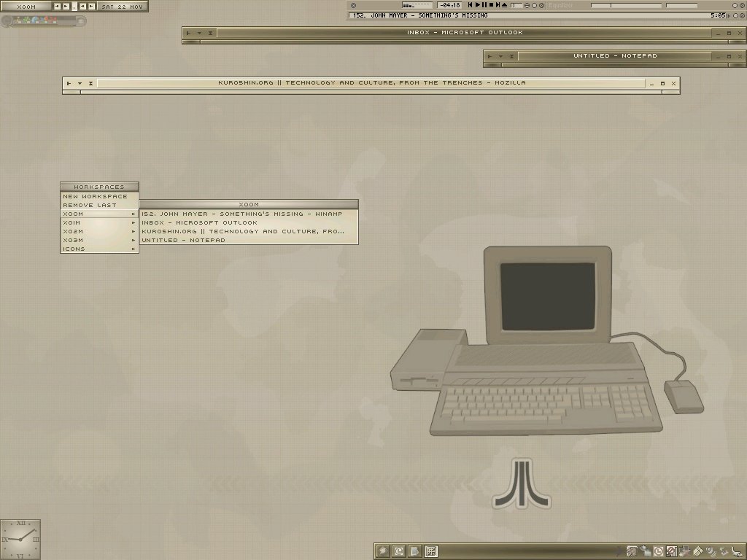Image resolution: width=747 pixels, height=560 pixels.
Task: Click the speaker sound tray icon
Action: [711, 551]
